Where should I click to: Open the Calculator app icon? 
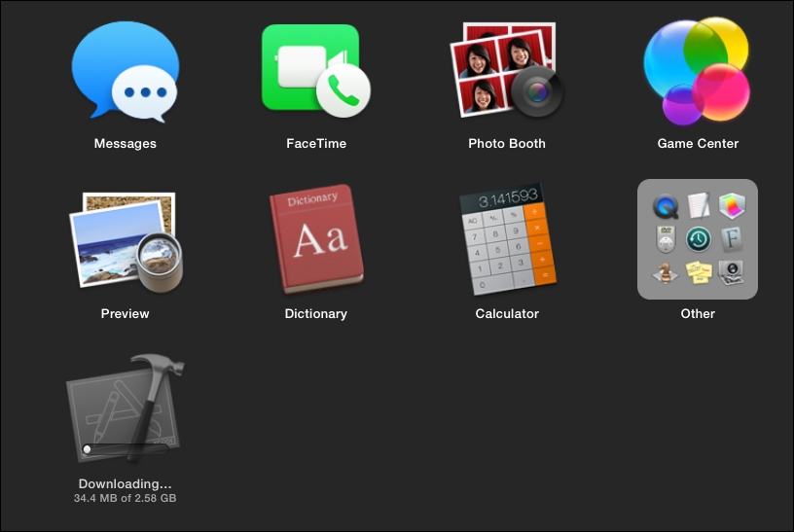(x=507, y=239)
